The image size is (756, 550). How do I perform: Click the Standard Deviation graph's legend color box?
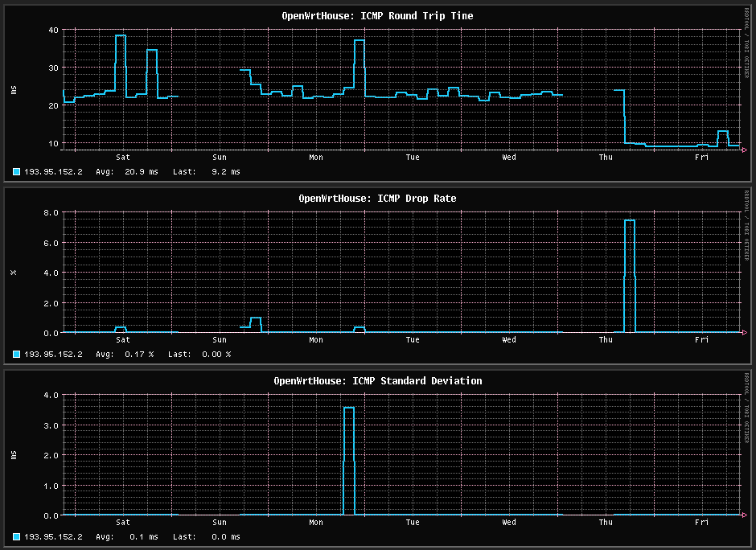(17, 536)
